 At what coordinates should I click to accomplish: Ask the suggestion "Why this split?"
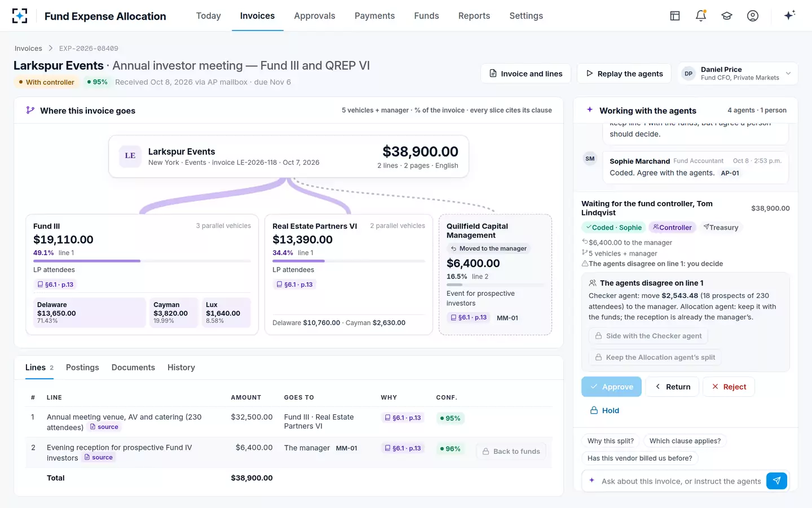[611, 441]
